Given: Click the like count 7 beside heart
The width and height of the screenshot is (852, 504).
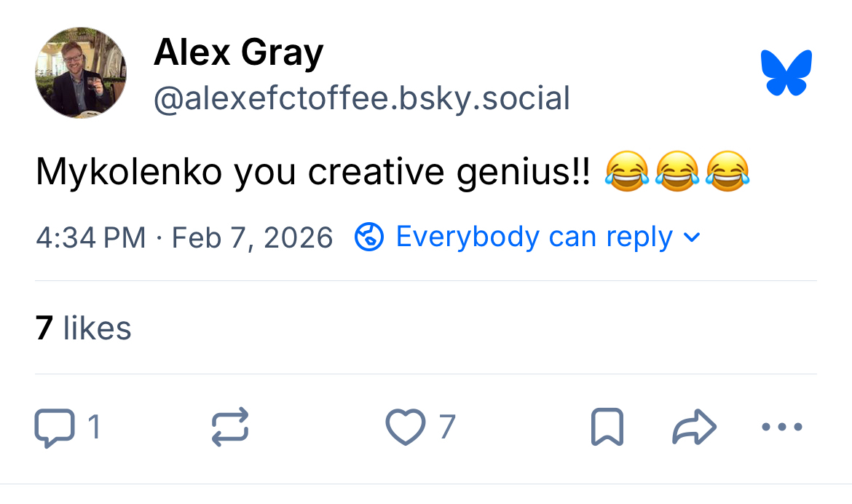Looking at the screenshot, I should 446,428.
